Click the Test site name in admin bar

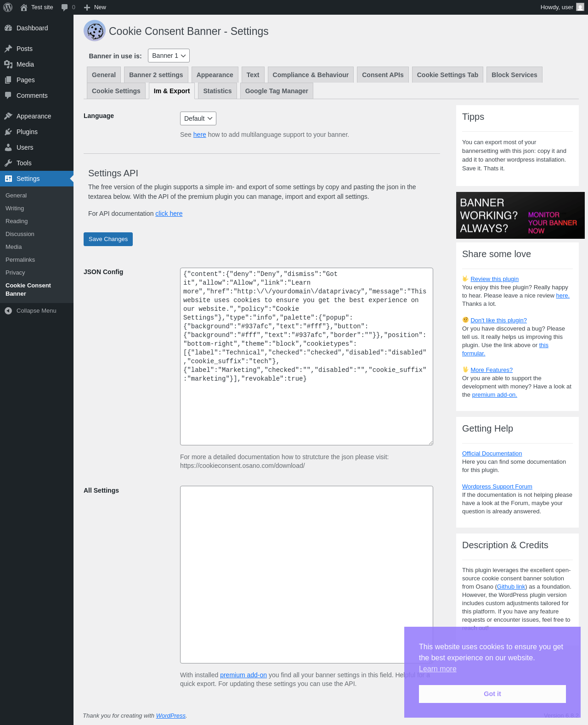pos(42,7)
